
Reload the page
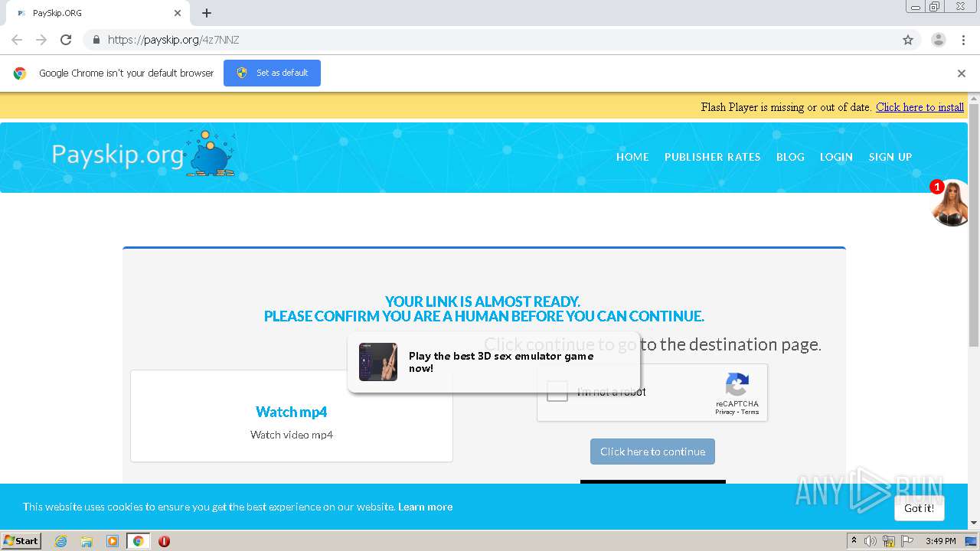[x=66, y=40]
